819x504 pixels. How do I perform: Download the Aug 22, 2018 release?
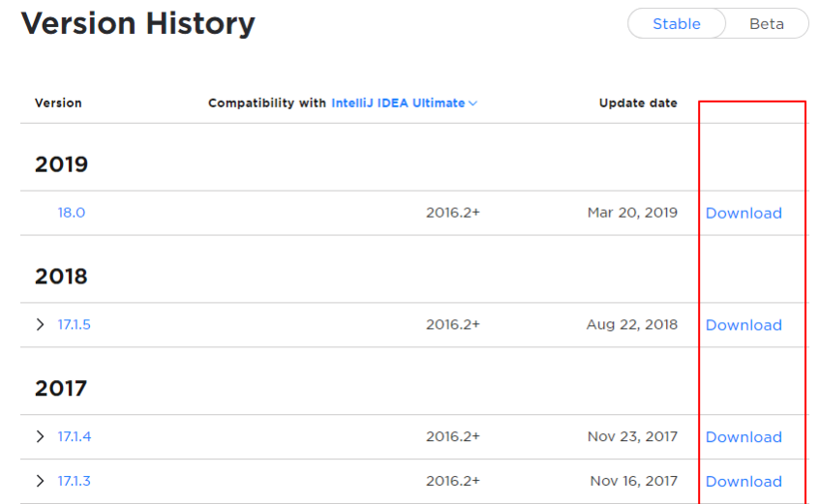(x=743, y=326)
